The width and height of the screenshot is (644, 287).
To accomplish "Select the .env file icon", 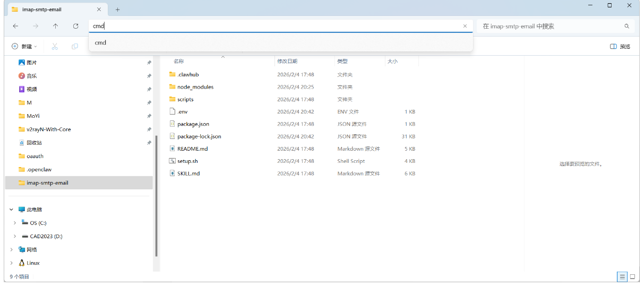I will [172, 111].
